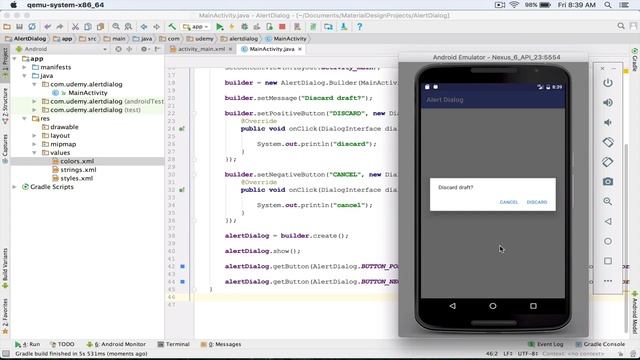This screenshot has width=640, height=360.
Task: Click the Debug app bug icon
Action: point(244,27)
